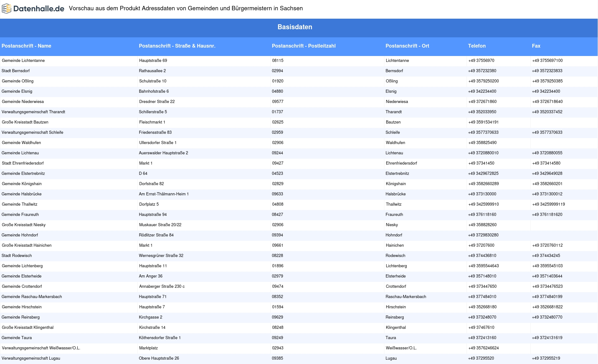598x364 pixels.
Task: Click postal code '02625'
Action: pyautogui.click(x=278, y=122)
